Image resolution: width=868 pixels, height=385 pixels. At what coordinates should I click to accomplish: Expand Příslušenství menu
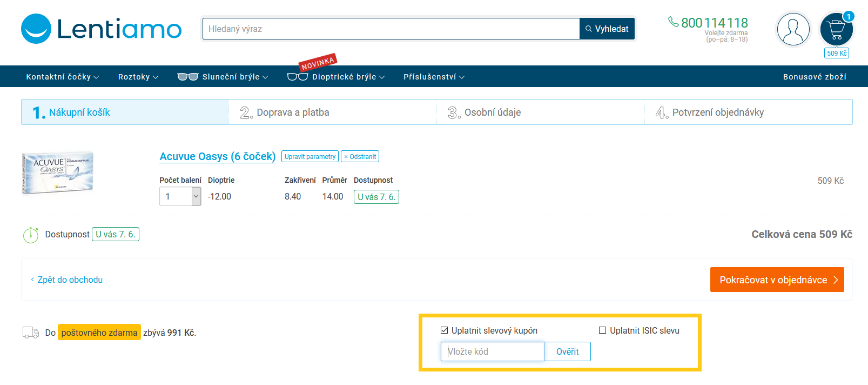pyautogui.click(x=434, y=77)
